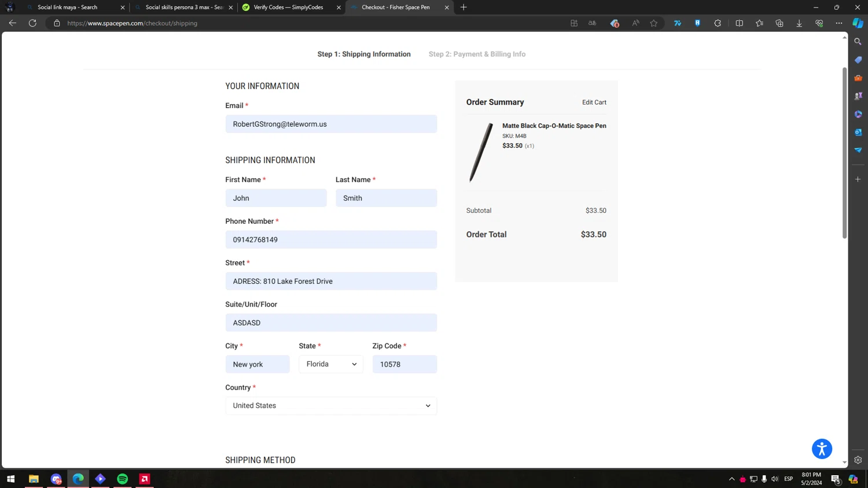Open Edge split screen icon
868x488 pixels.
(739, 23)
